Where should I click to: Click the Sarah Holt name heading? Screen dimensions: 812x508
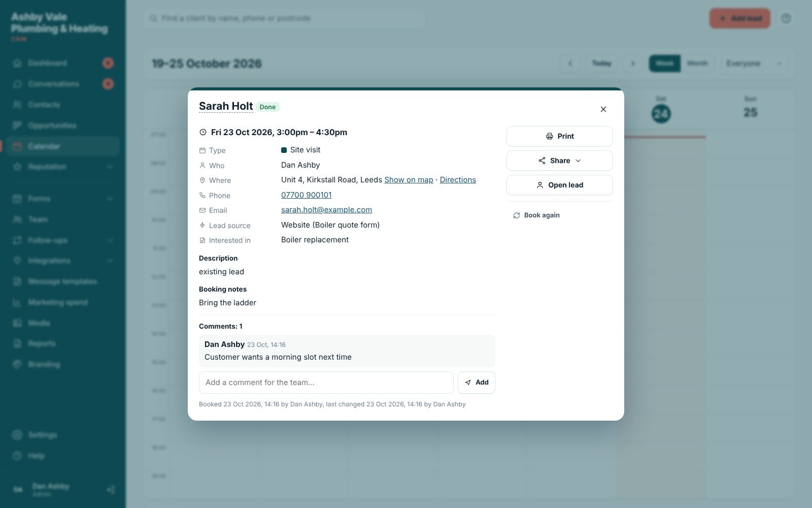(x=226, y=106)
